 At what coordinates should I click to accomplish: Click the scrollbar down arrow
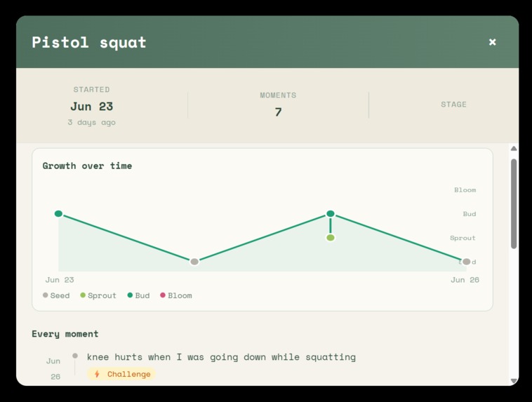point(514,381)
